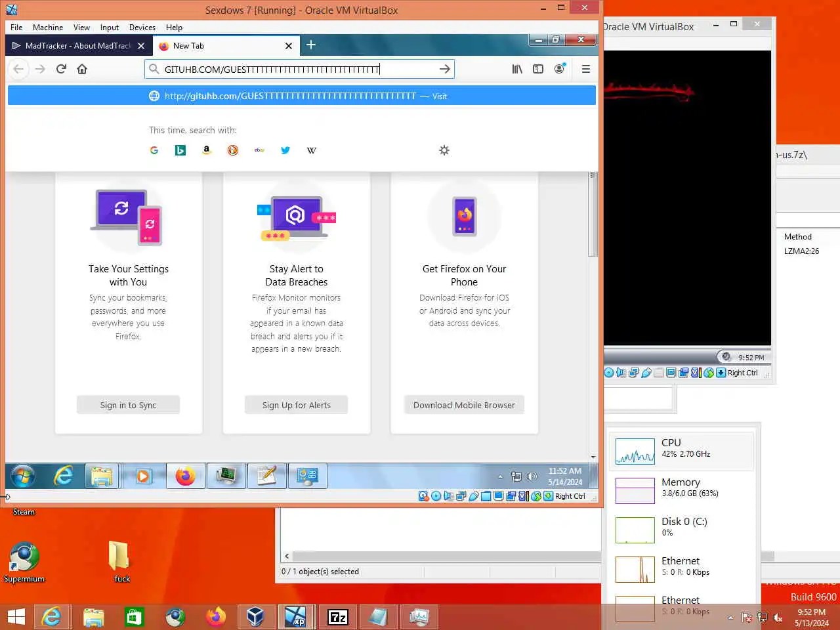This screenshot has height=630, width=840.
Task: Click Sign in to Sync button
Action: (x=128, y=405)
